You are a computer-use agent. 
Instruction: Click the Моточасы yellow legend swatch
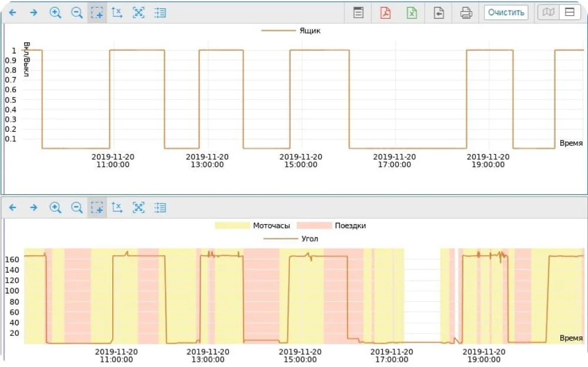point(232,225)
